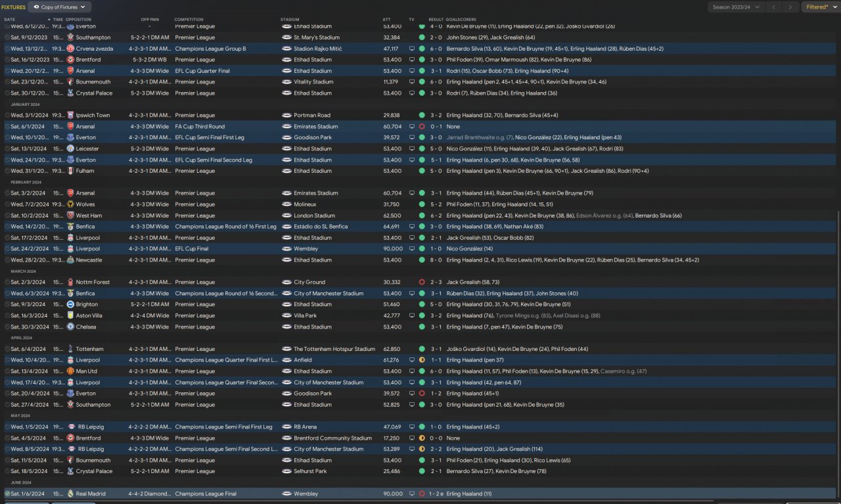Open the Season 2023/24 dropdown

(x=736, y=7)
